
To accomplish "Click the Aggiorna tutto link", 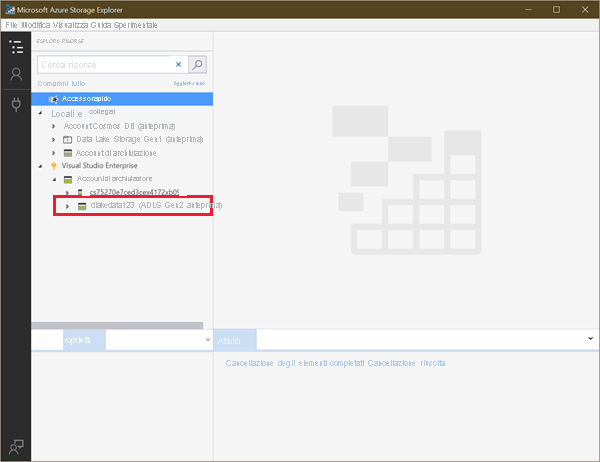I will [x=189, y=83].
